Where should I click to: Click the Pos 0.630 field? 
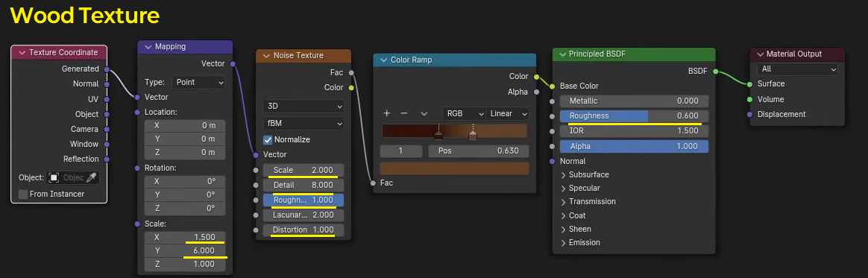478,151
